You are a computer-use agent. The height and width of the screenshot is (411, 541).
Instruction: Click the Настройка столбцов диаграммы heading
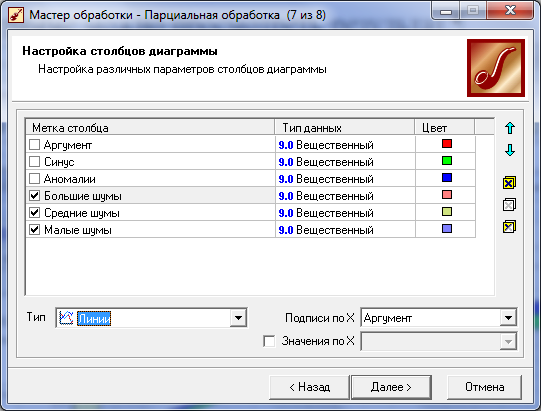pos(120,51)
